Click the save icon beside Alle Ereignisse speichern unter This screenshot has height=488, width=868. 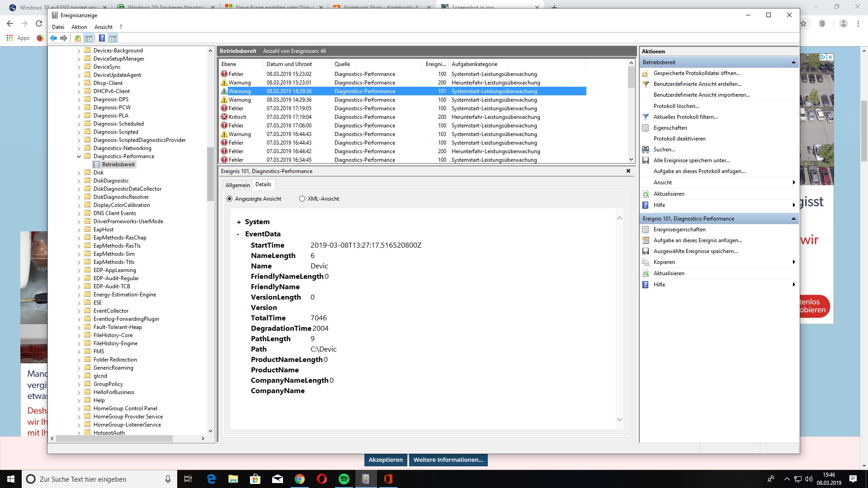coord(646,160)
